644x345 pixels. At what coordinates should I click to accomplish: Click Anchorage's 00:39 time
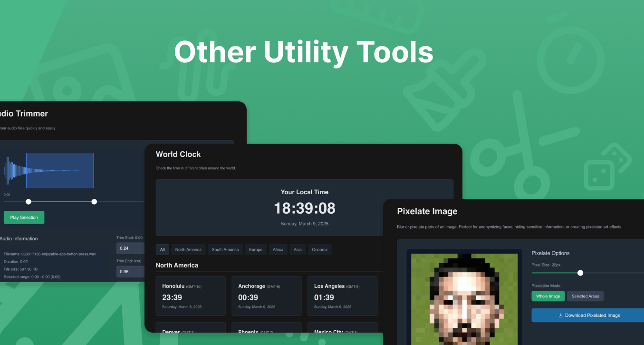pyautogui.click(x=248, y=297)
